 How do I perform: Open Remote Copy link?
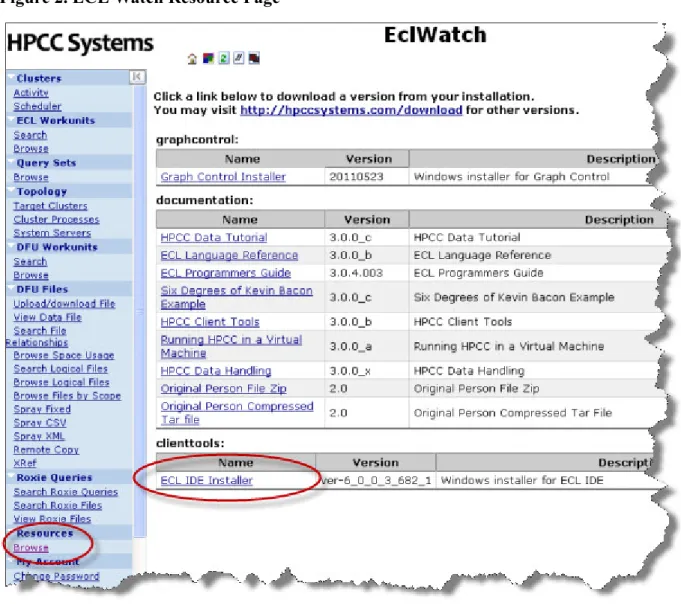pyautogui.click(x=46, y=449)
